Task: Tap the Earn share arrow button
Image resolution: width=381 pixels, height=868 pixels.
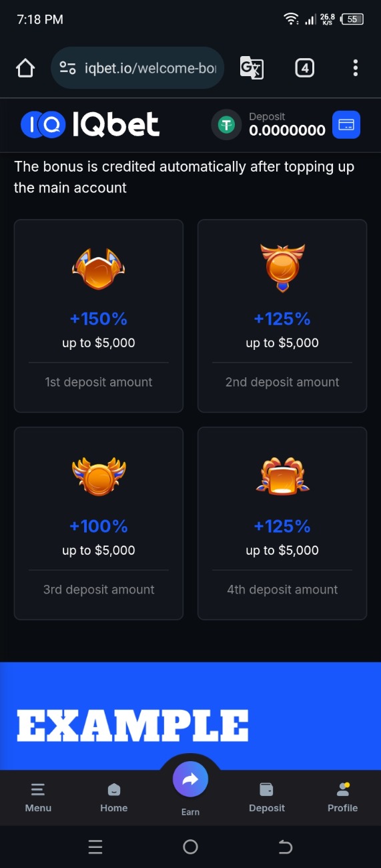Action: coord(190,779)
